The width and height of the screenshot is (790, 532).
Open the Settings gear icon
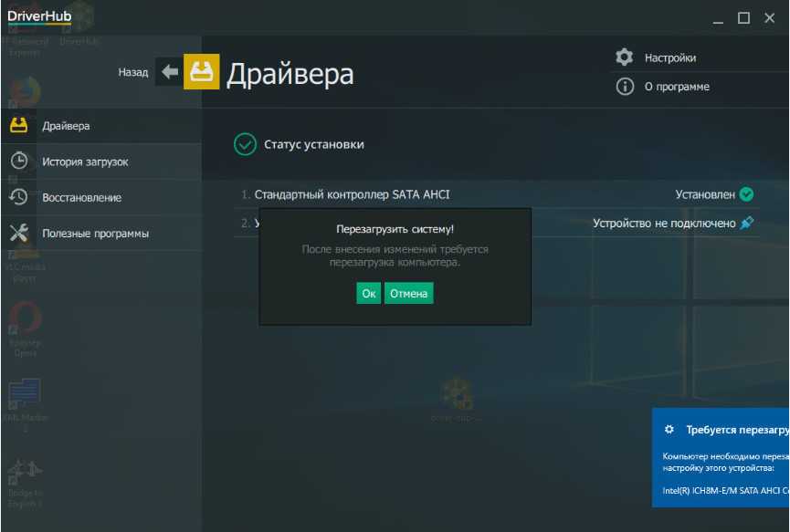pyautogui.click(x=625, y=57)
